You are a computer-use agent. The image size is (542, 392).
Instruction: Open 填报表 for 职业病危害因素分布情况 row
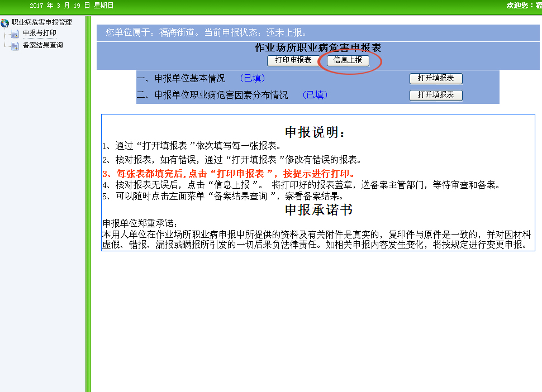436,95
